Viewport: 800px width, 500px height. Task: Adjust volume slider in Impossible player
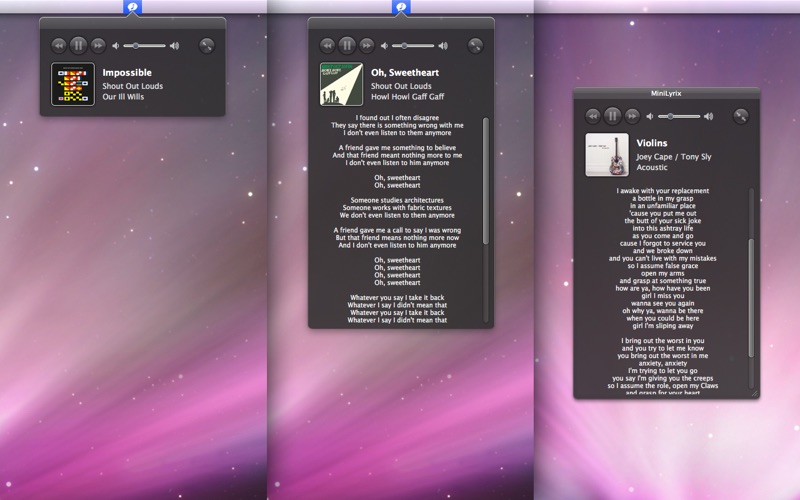tap(144, 46)
